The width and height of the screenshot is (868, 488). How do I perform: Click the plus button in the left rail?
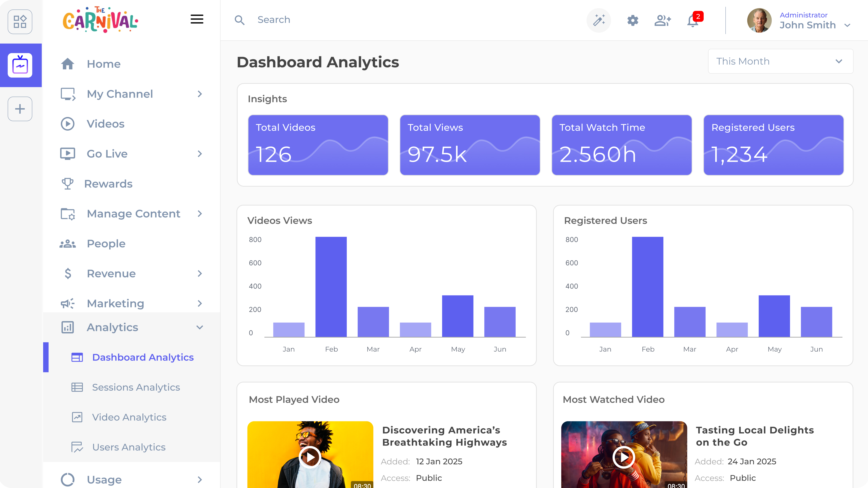click(x=20, y=109)
